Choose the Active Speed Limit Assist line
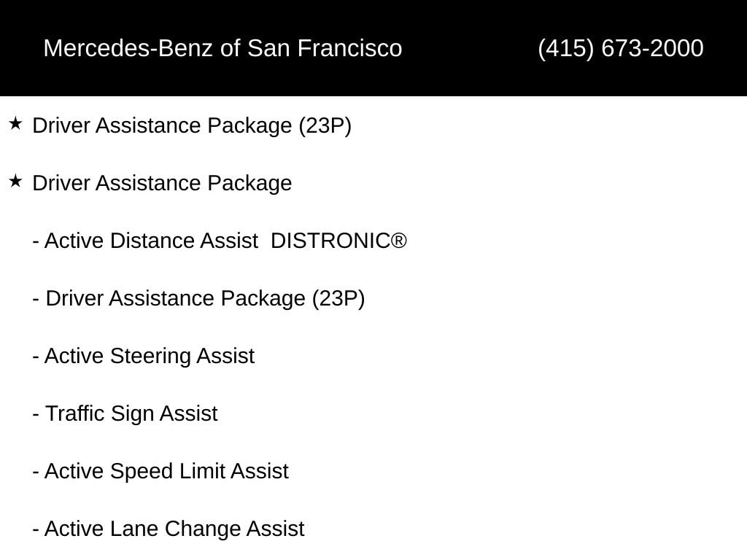This screenshot has width=747, height=560. 160,472
